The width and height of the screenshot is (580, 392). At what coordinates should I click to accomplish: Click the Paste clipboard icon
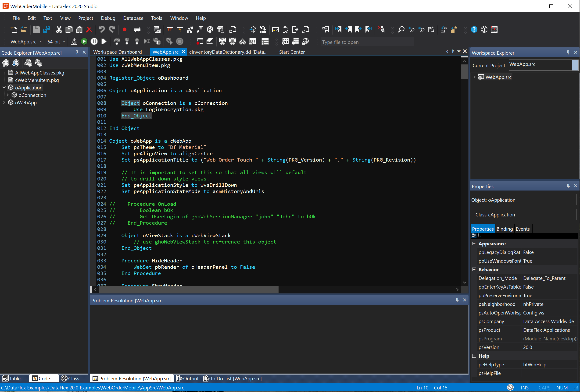pyautogui.click(x=79, y=30)
